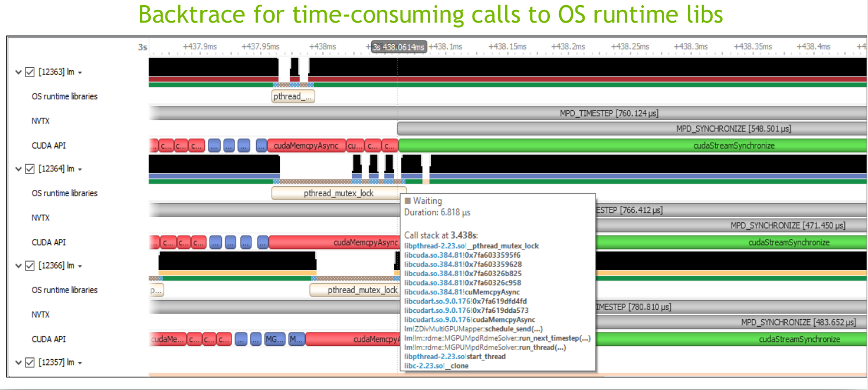Select the MPD_SYNCHRONIZE [471.450 µs] NVTX range
This screenshot has height=390, width=868.
click(x=787, y=225)
